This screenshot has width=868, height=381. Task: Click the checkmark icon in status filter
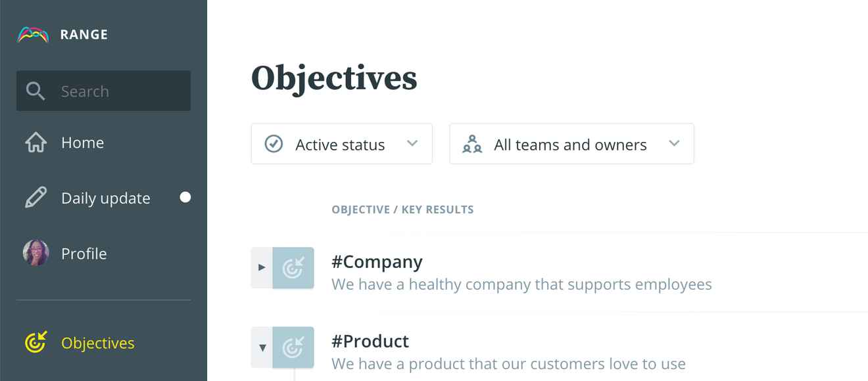coord(274,144)
